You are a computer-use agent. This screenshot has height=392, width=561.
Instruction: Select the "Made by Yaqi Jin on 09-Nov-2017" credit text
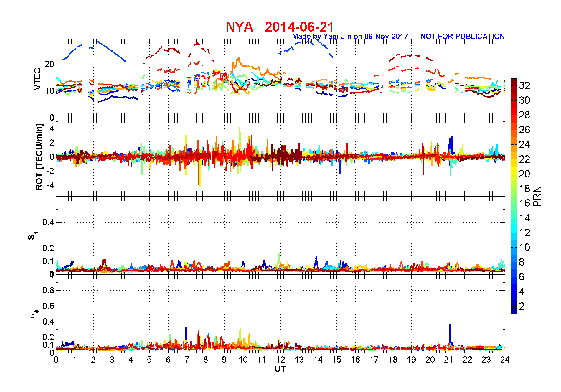tap(350, 36)
